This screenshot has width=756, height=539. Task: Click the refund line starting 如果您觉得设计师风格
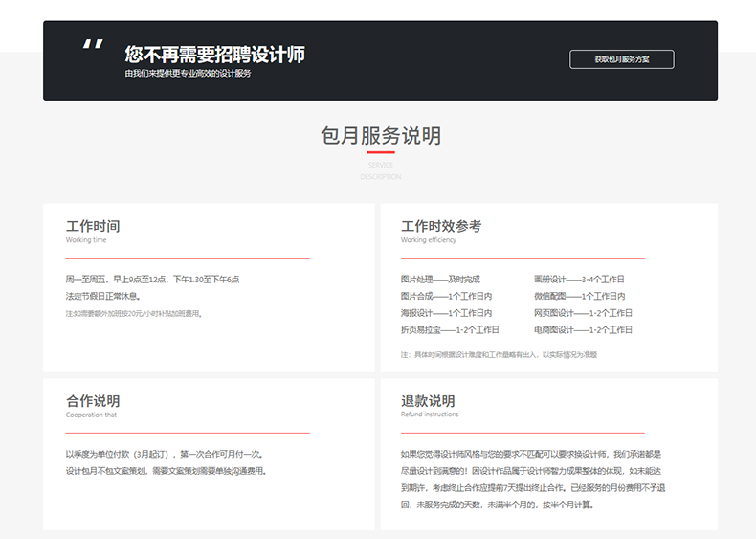(x=531, y=455)
